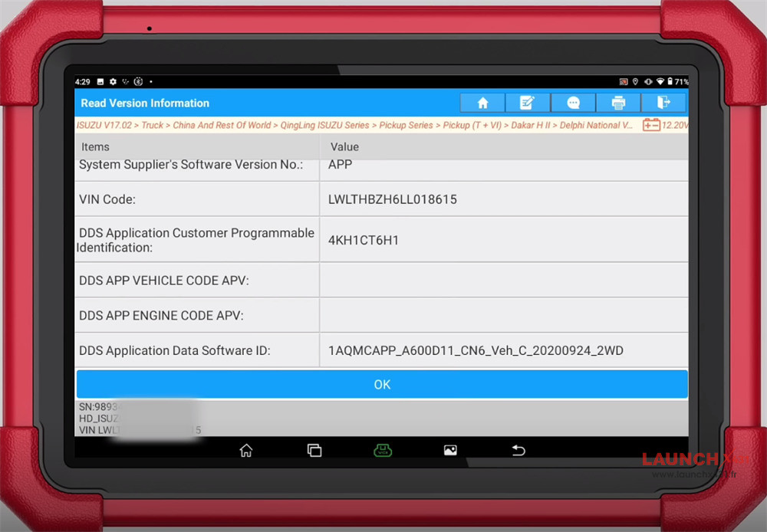This screenshot has height=532, width=767.
Task: Tap the battery 71% indicator
Action: point(678,82)
